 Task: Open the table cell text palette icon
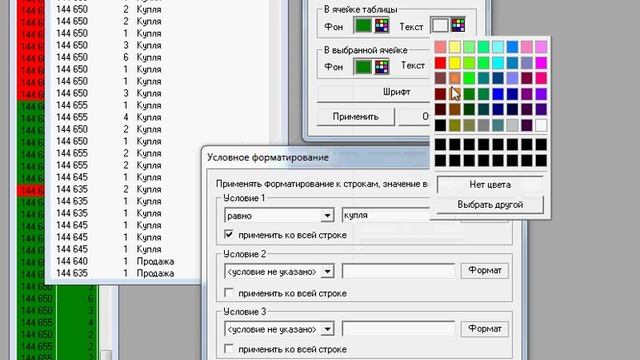[x=458, y=26]
